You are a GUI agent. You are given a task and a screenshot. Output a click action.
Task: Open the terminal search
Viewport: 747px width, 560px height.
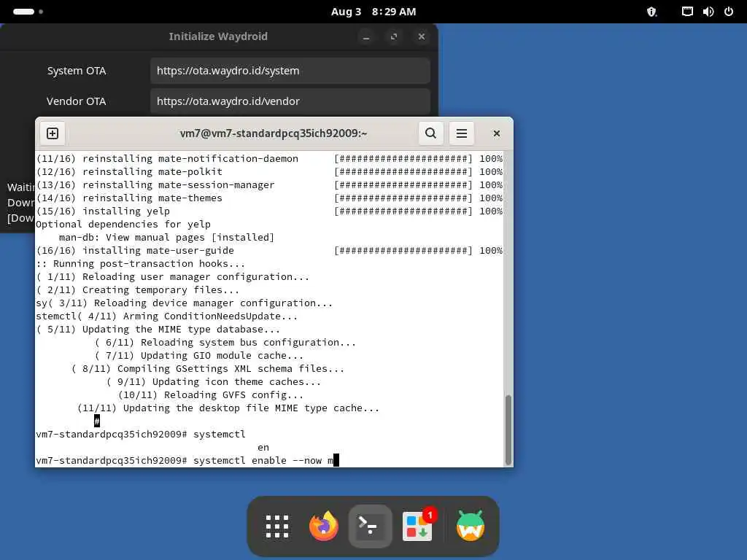click(x=430, y=133)
